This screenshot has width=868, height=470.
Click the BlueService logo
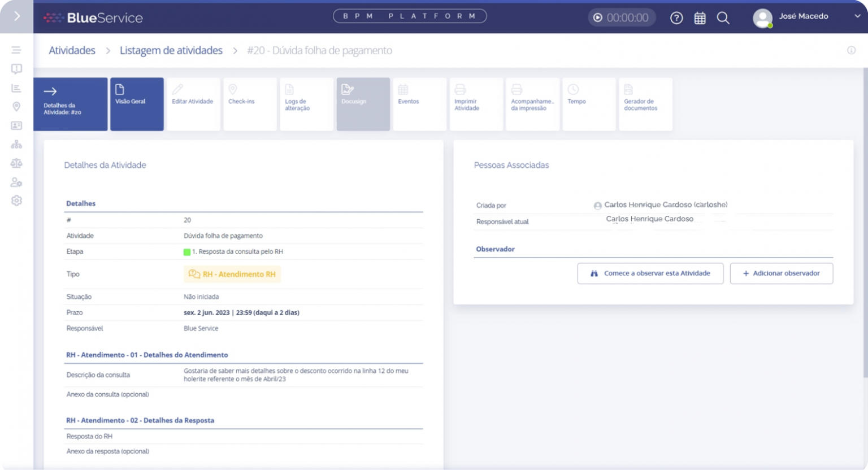(x=93, y=18)
